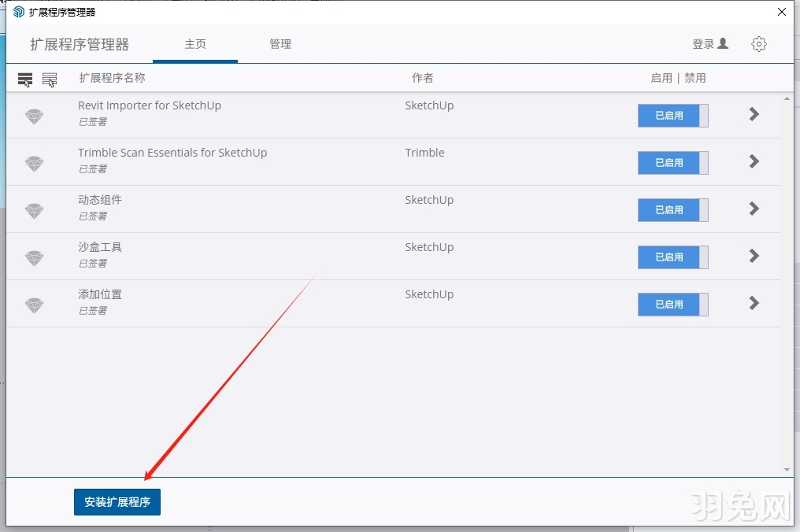
Task: Select the 动态组件 extension gem icon
Action: point(34,211)
